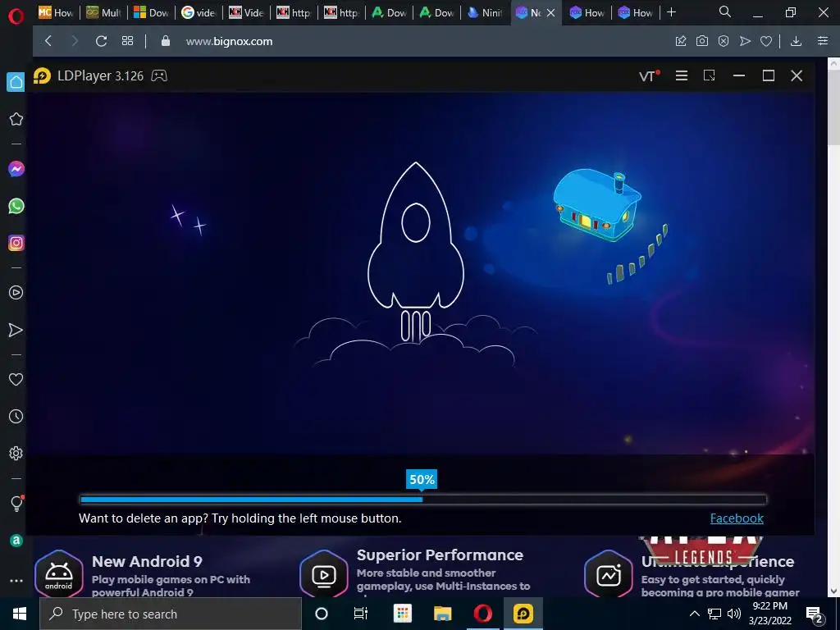840x630 pixels.
Task: Click the VT indicator in LDPlayer
Action: pos(650,75)
